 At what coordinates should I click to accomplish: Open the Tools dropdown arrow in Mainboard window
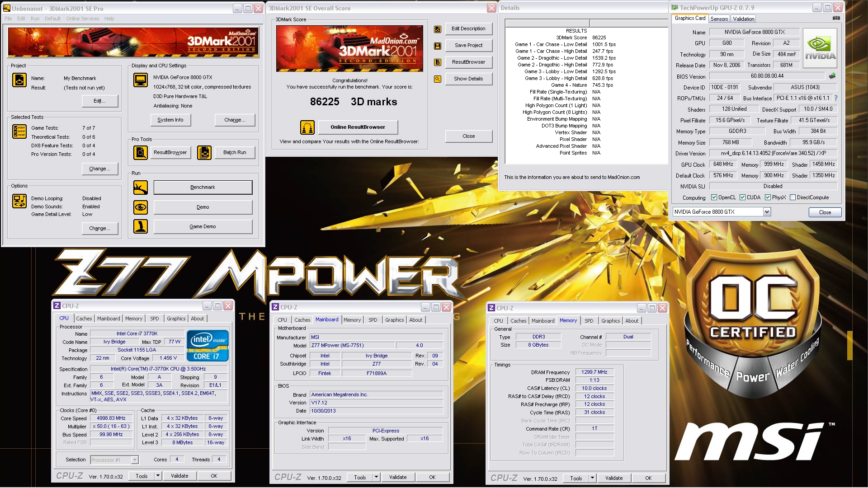tap(376, 477)
